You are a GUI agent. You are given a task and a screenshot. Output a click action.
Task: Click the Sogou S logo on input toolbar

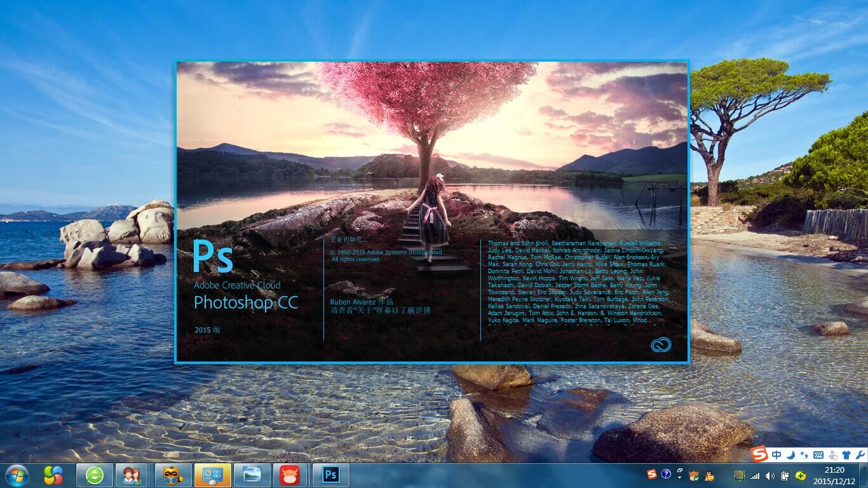coord(759,454)
